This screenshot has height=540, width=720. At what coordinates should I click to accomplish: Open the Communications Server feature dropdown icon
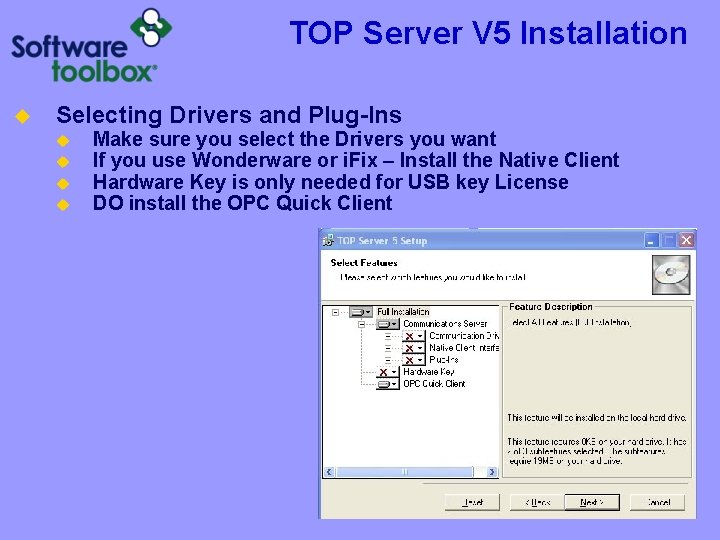(x=388, y=324)
